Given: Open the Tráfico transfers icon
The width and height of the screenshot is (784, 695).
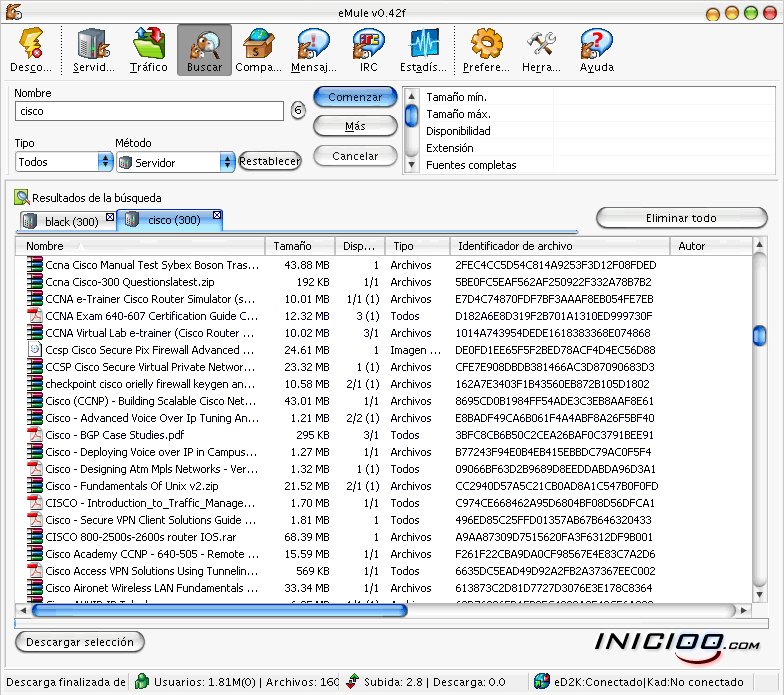Looking at the screenshot, I should (x=148, y=44).
